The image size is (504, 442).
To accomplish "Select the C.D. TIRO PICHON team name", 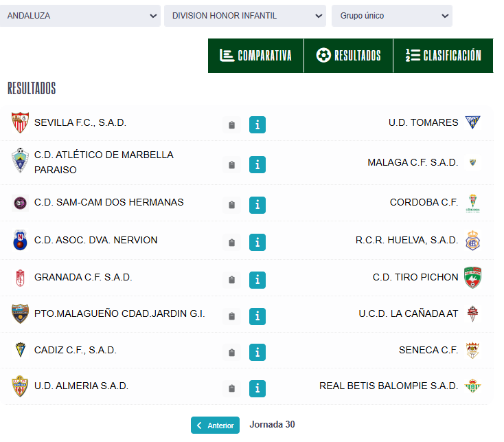I will click(415, 277).
